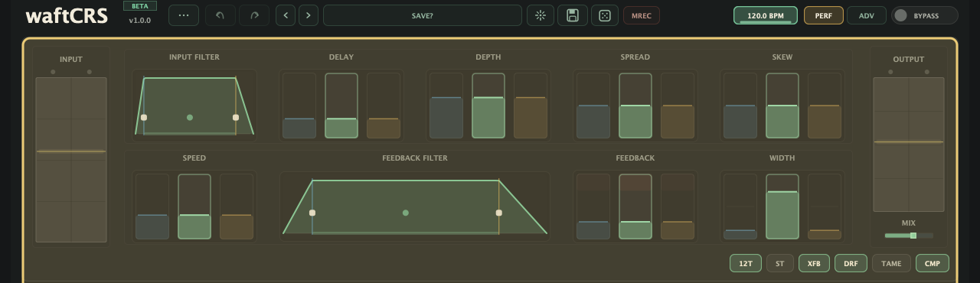Viewport: 980px width, 283px height.
Task: Click the brown right SKEW slider
Action: (825, 106)
